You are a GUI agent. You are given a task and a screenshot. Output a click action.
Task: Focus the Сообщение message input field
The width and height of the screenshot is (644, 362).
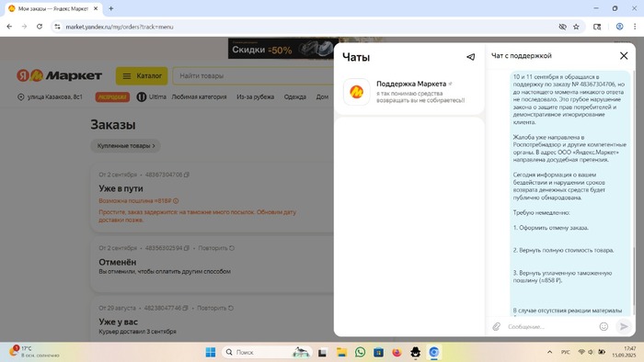coord(550,327)
